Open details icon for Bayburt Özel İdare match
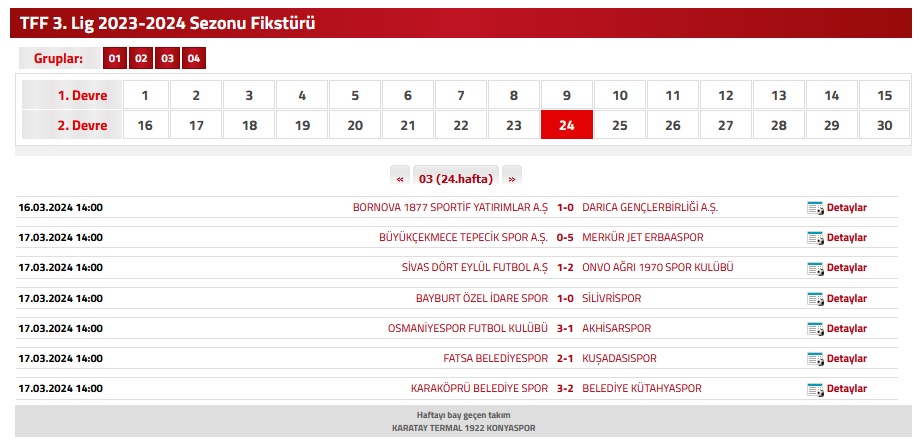 tap(815, 299)
